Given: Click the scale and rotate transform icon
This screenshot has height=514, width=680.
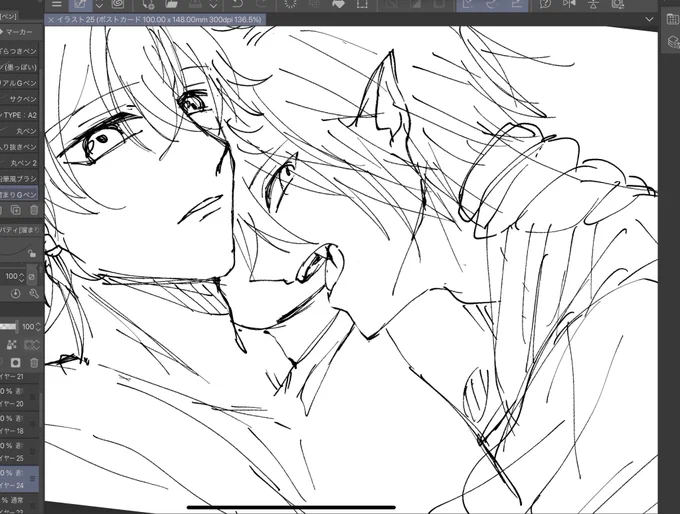Looking at the screenshot, I should pos(362,4).
